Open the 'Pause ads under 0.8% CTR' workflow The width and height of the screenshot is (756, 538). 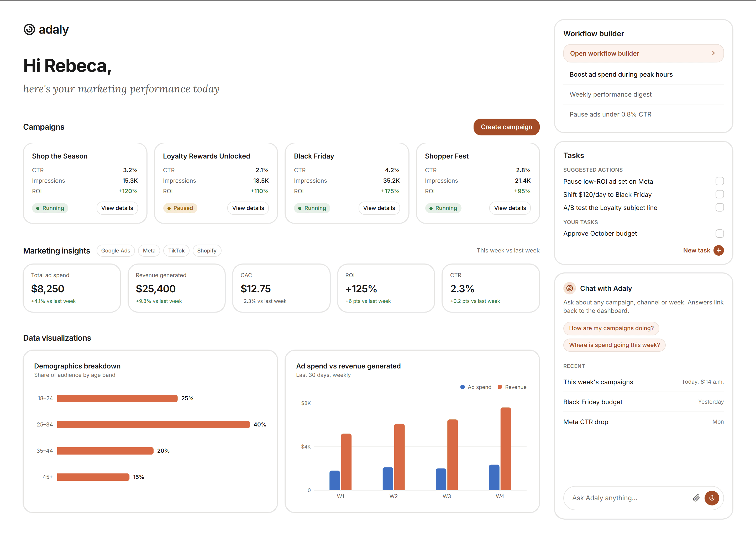pos(643,114)
